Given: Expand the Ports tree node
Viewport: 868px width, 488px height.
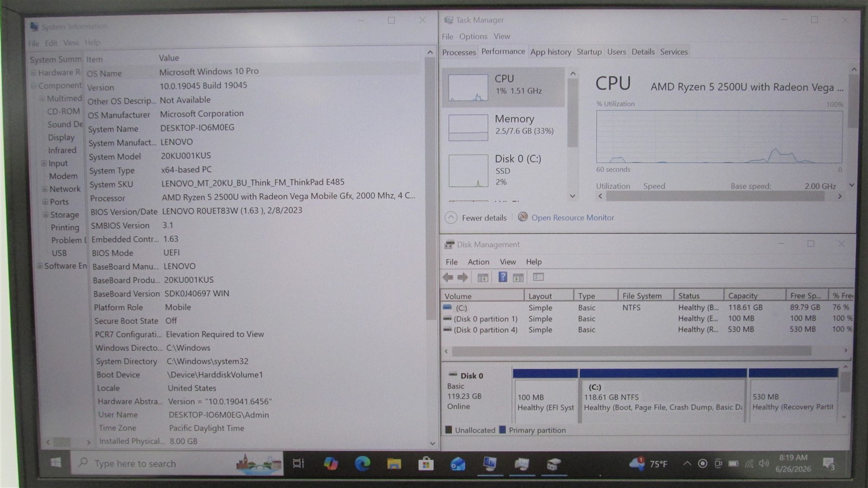Looking at the screenshot, I should (x=45, y=202).
